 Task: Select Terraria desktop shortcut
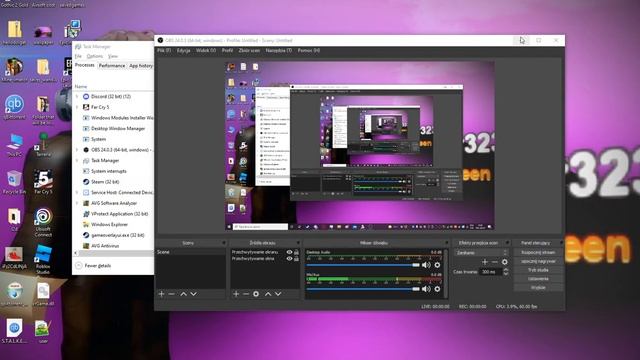[43, 144]
